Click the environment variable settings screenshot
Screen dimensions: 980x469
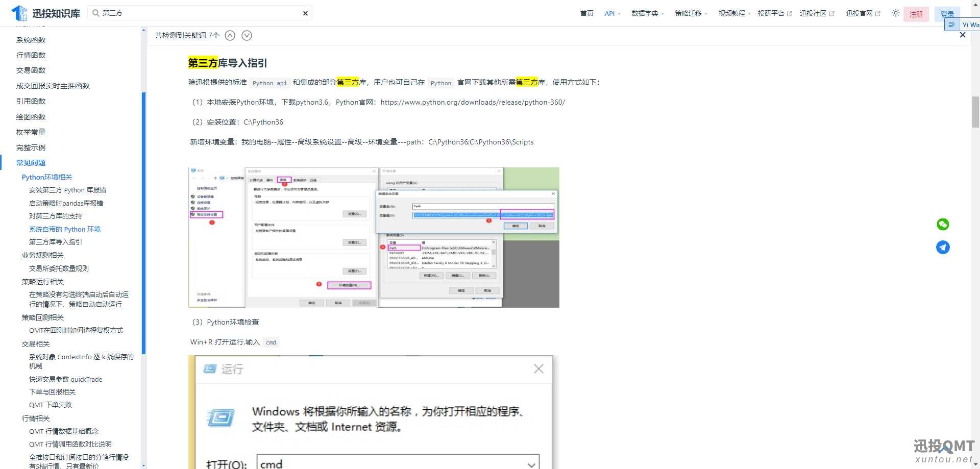pos(374,237)
